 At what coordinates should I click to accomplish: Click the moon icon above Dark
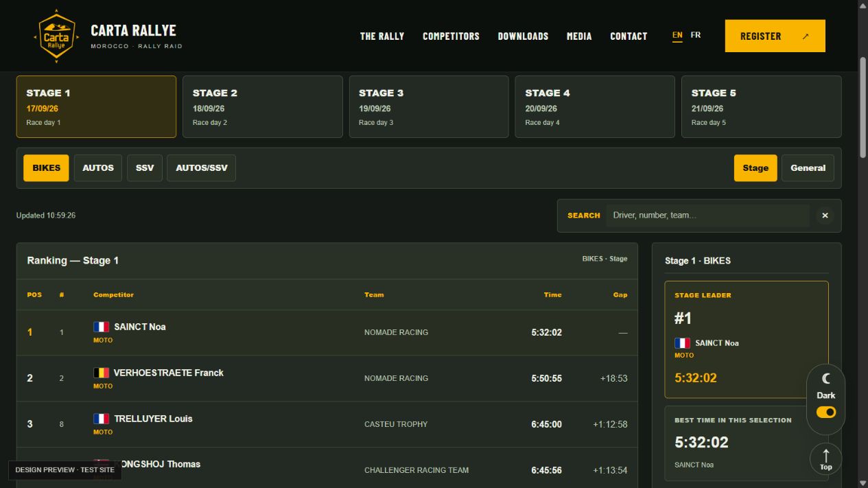pyautogui.click(x=826, y=378)
